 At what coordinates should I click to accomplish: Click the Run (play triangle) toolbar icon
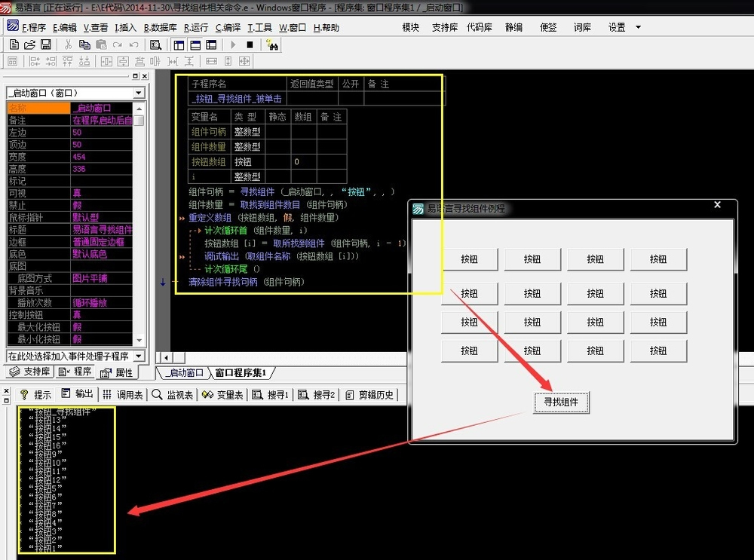click(234, 45)
